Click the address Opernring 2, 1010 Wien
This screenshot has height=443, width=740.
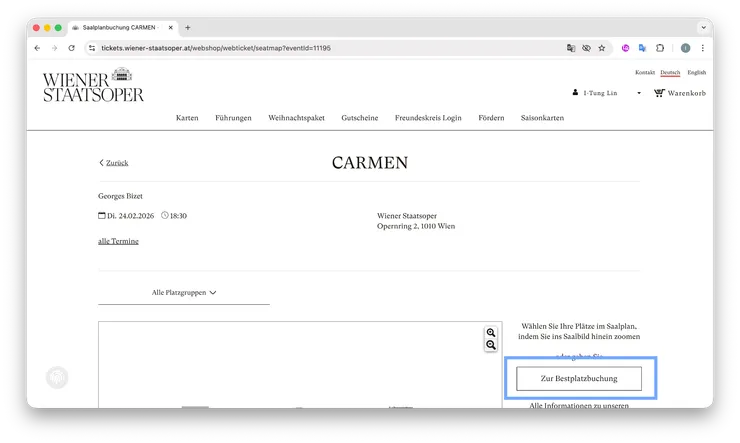tap(416, 226)
